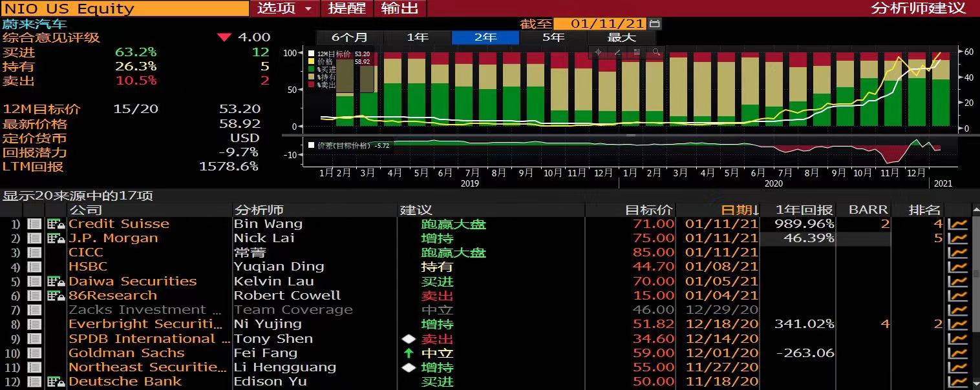Viewport: 980px width, 390px height.
Task: Click the NIO US Equity ticker field
Action: pos(125,8)
